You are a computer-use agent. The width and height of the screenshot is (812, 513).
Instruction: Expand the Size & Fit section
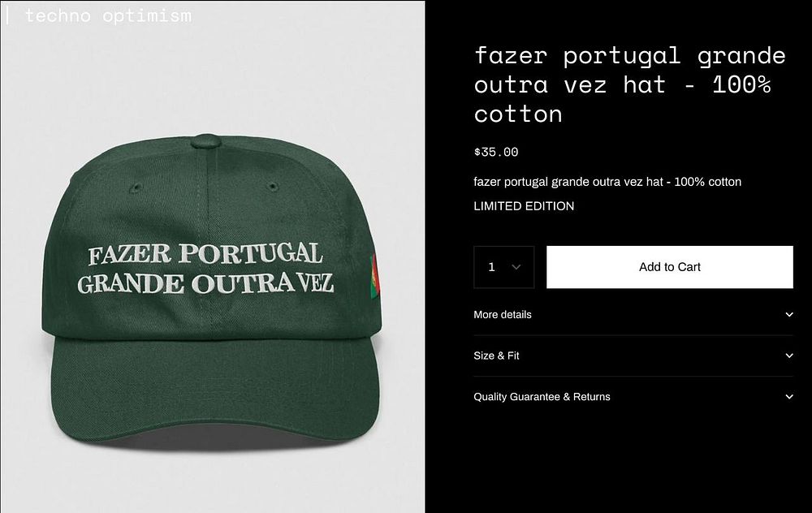pyautogui.click(x=633, y=356)
